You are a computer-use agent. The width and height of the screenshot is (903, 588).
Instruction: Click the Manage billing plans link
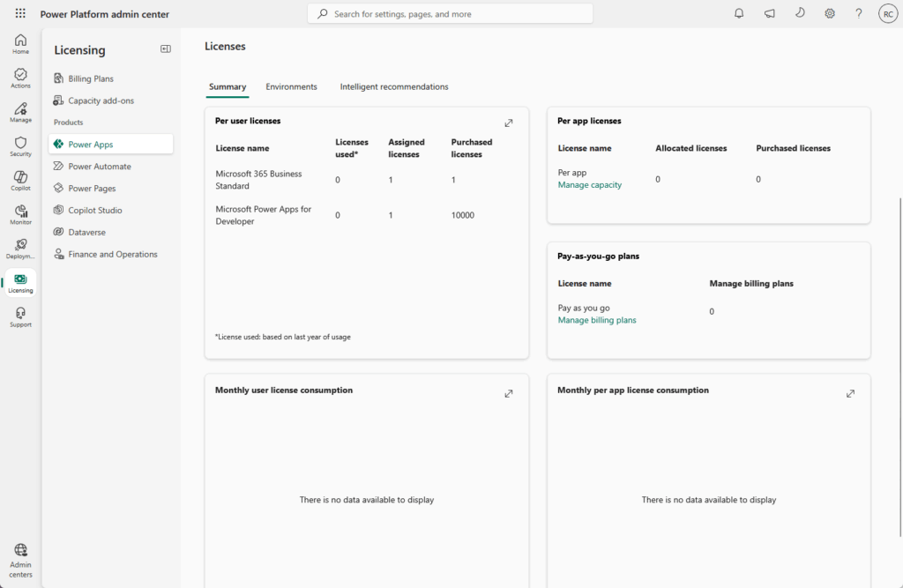point(597,320)
